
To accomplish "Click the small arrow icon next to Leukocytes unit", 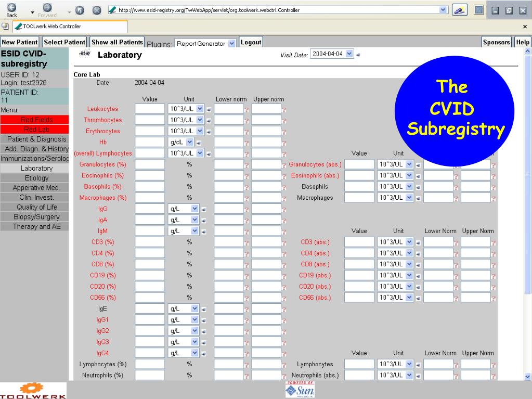I will tap(209, 110).
